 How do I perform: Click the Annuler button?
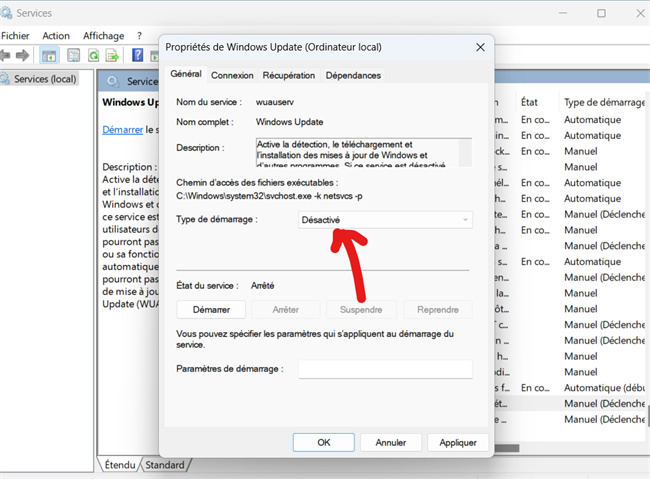coord(391,443)
